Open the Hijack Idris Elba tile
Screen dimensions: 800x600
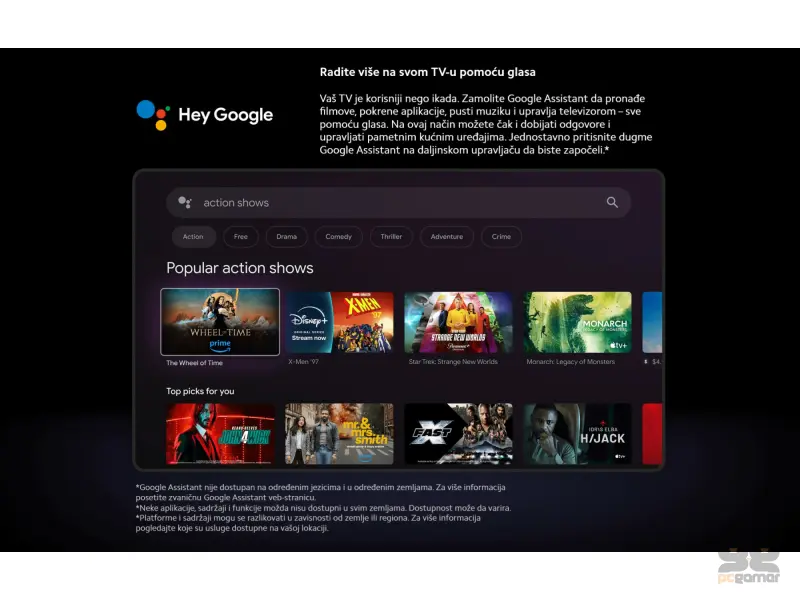click(x=577, y=434)
